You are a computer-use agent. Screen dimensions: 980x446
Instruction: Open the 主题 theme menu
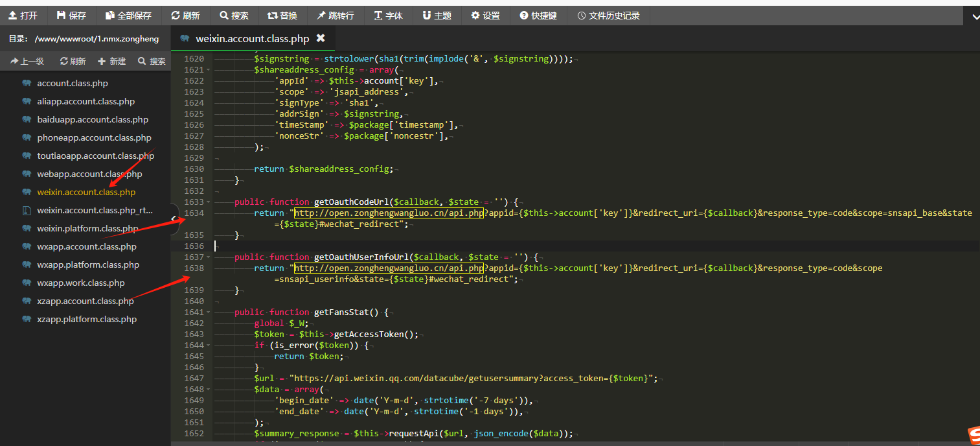pyautogui.click(x=437, y=16)
